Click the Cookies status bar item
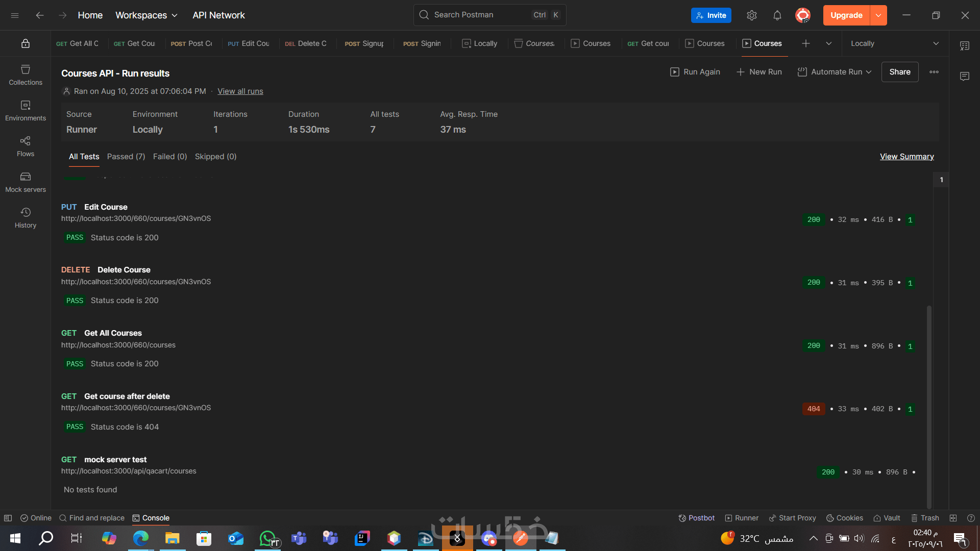 pyautogui.click(x=845, y=518)
